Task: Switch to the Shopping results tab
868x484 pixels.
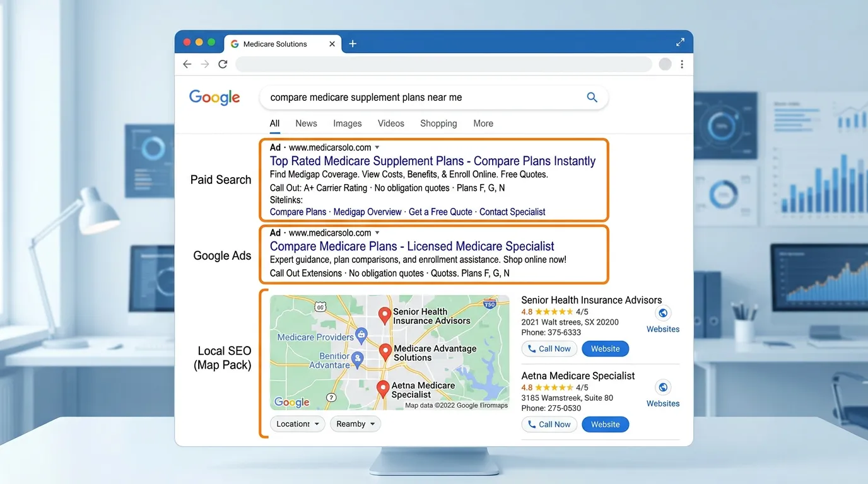Action: 438,124
